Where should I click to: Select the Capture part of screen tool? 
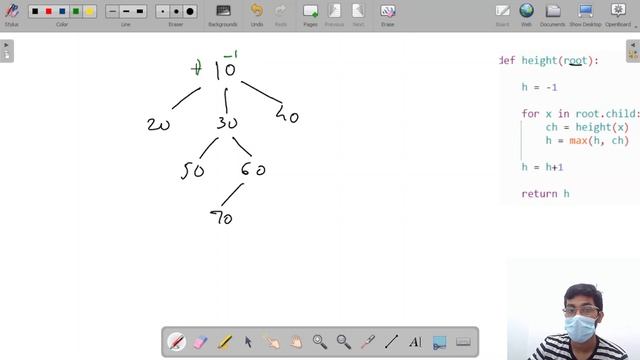(x=439, y=342)
